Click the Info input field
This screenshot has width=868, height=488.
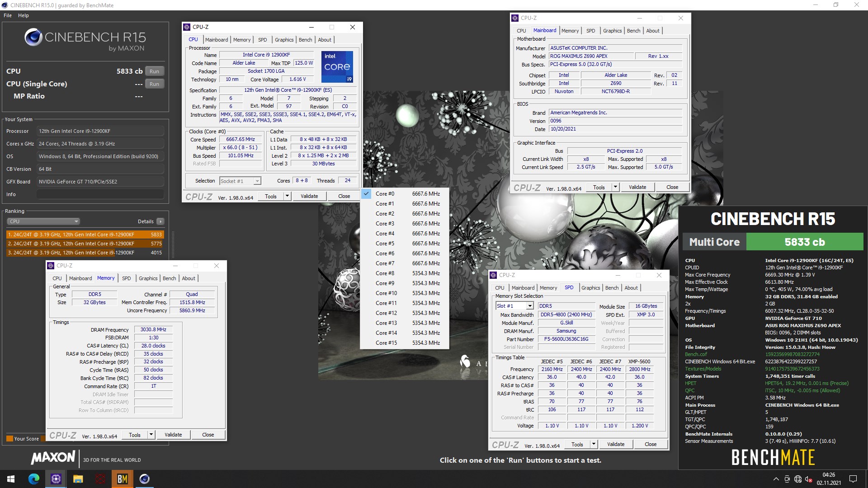(100, 194)
